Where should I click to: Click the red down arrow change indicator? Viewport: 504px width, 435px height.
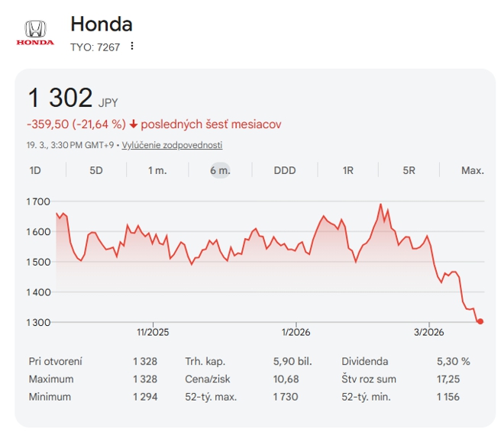[x=134, y=124]
